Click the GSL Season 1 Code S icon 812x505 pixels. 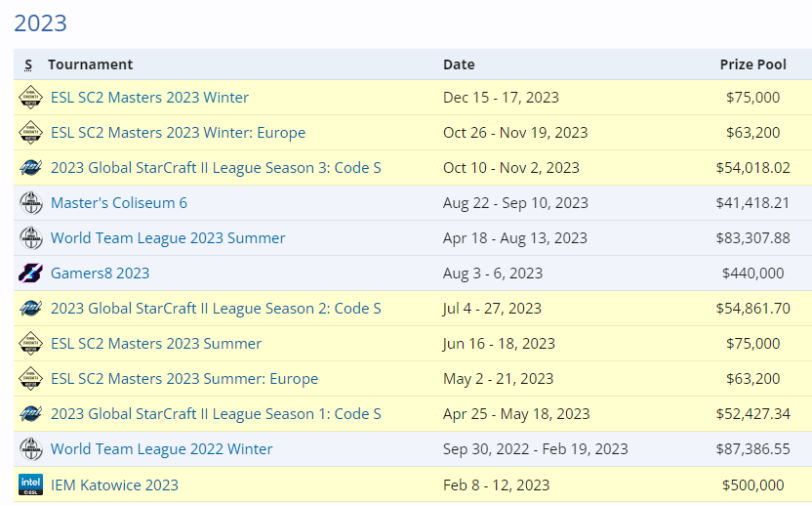coord(30,414)
